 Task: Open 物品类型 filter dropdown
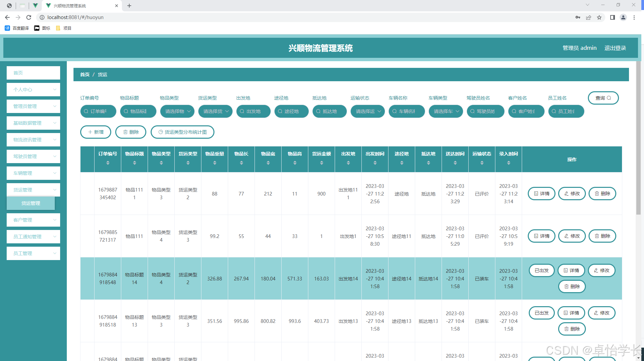[177, 111]
